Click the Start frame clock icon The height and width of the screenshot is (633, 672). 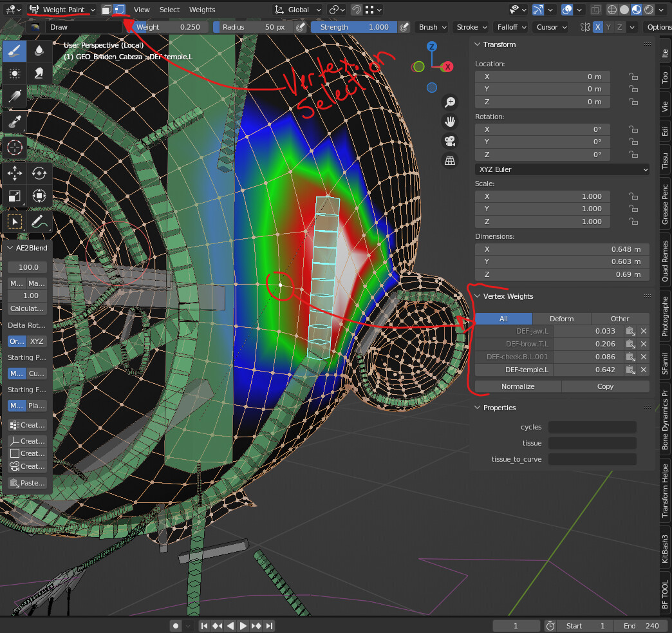(x=551, y=626)
